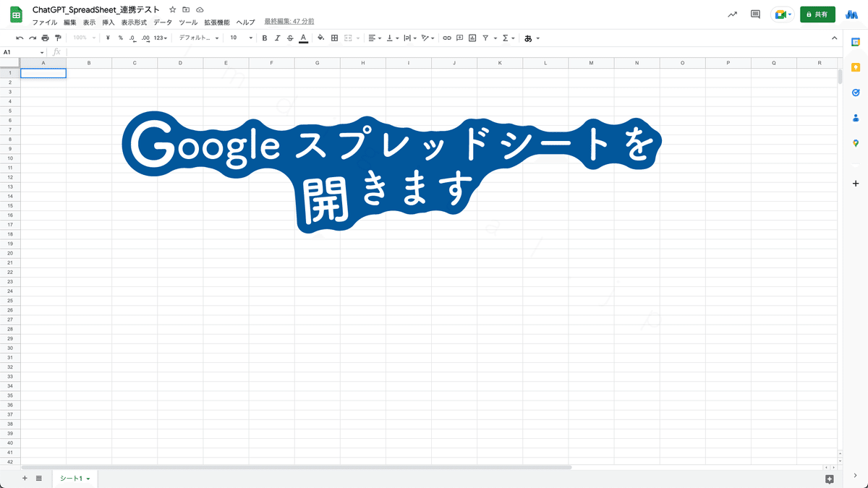Decrease decimal places (.0 icon)

(132, 38)
